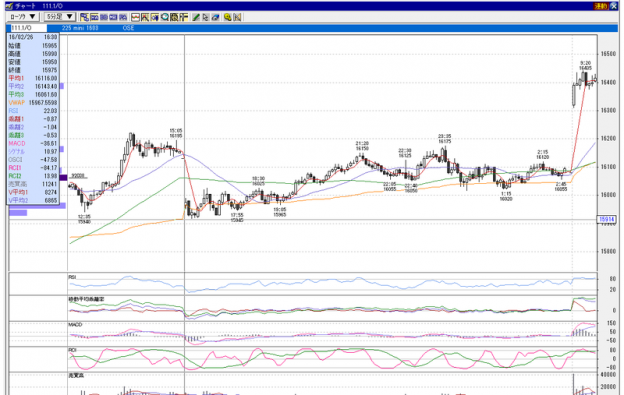Toggle the 連動 link button in title bar

[601, 6]
